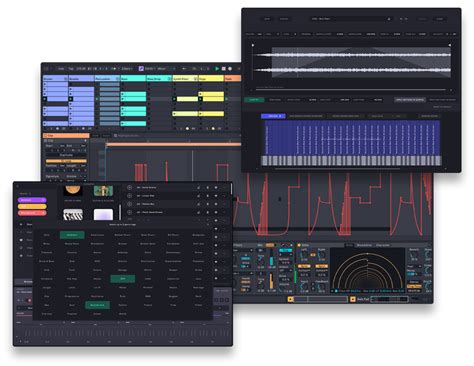Viewport: 474px width, 366px height.
Task: Click the red round button in tag window player
Action: tap(29, 300)
